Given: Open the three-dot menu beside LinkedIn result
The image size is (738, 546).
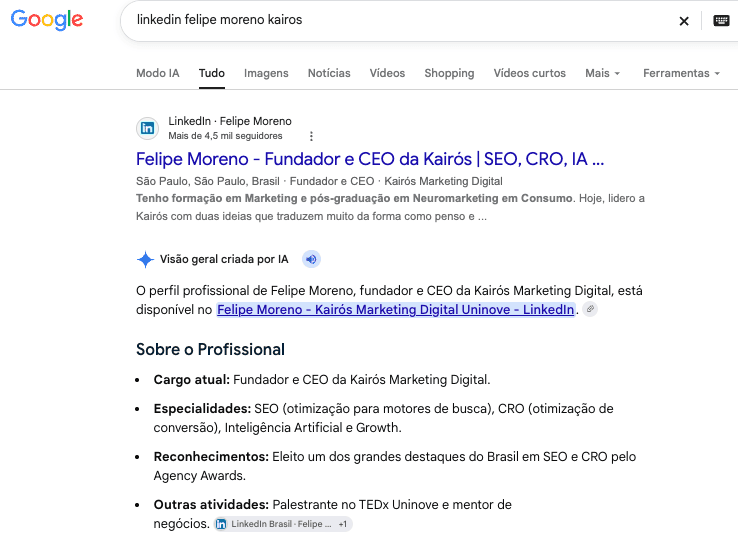Looking at the screenshot, I should click(311, 136).
